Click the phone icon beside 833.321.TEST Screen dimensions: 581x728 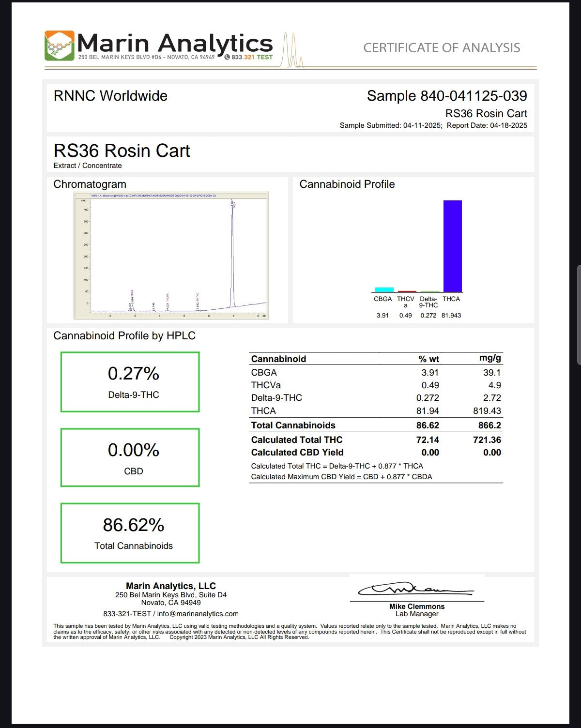227,57
